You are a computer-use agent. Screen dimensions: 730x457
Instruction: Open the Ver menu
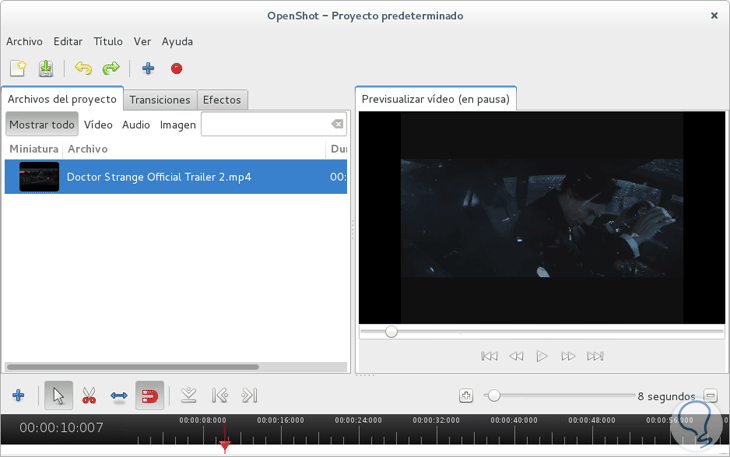coord(142,41)
